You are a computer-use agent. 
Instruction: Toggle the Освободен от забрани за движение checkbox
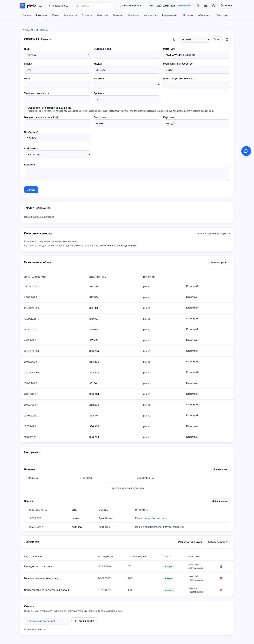[25, 108]
